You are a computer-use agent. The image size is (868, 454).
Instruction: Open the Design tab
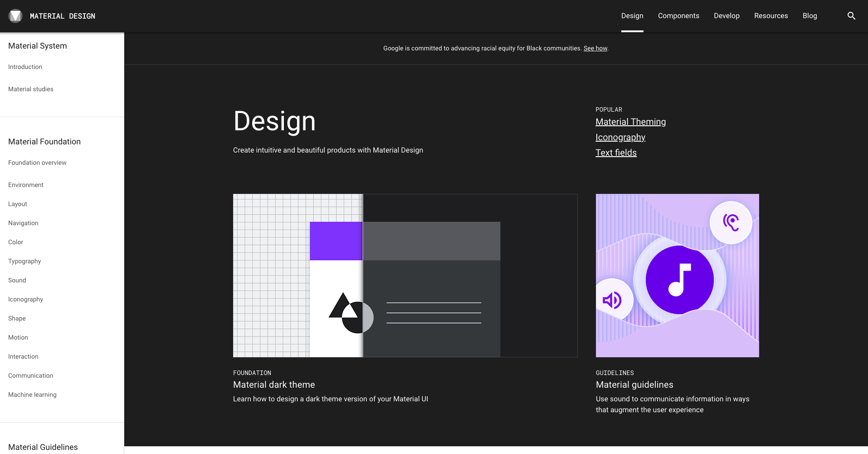click(632, 16)
